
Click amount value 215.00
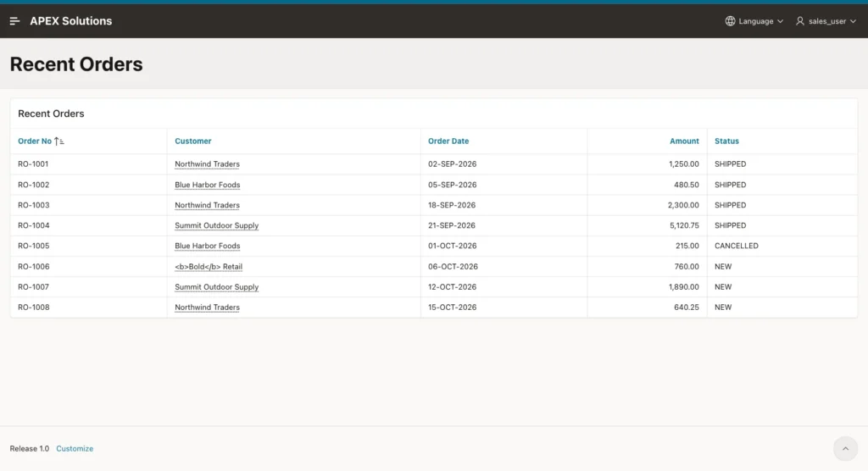(687, 246)
